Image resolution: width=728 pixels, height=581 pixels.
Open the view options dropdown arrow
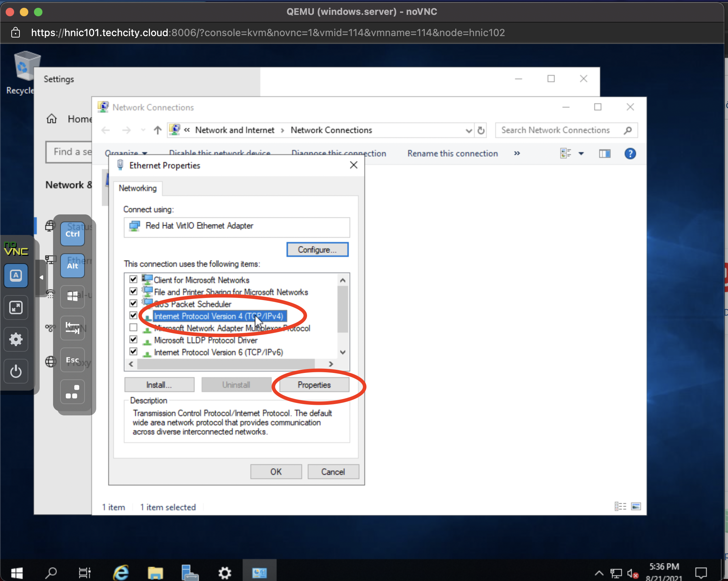click(581, 154)
